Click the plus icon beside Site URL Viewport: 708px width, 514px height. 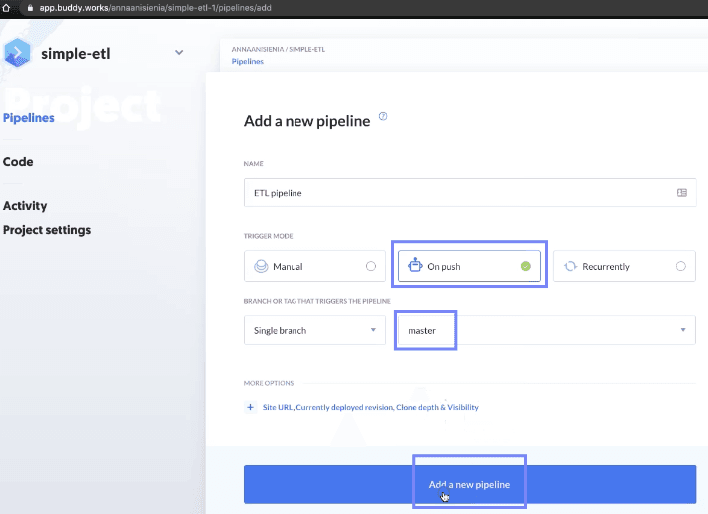[250, 407]
